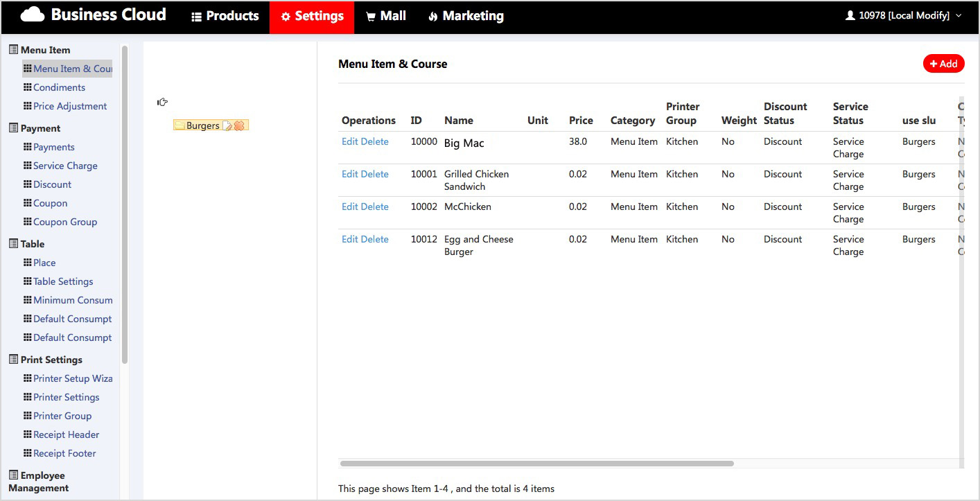Open the Products tab in top navigation
The image size is (980, 501).
point(225,16)
